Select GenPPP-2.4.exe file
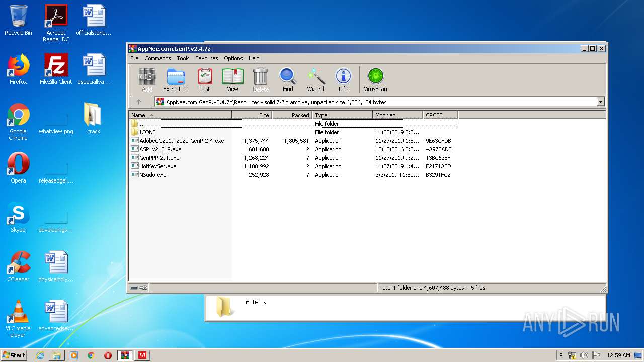The height and width of the screenshot is (362, 644). click(293, 158)
